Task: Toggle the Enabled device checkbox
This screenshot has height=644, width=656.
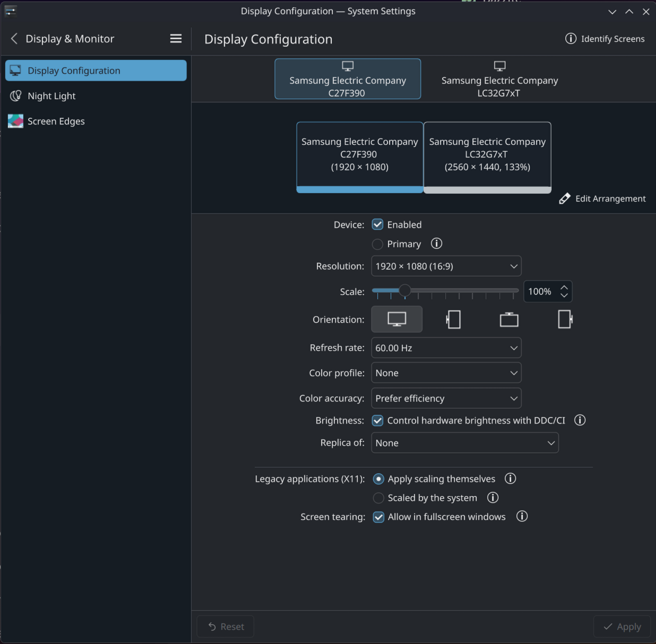Action: point(377,224)
